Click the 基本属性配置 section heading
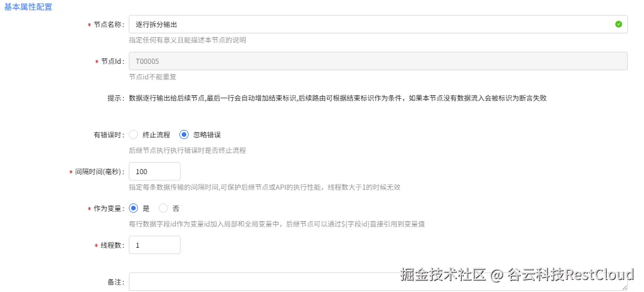The image size is (644, 292). pyautogui.click(x=28, y=7)
